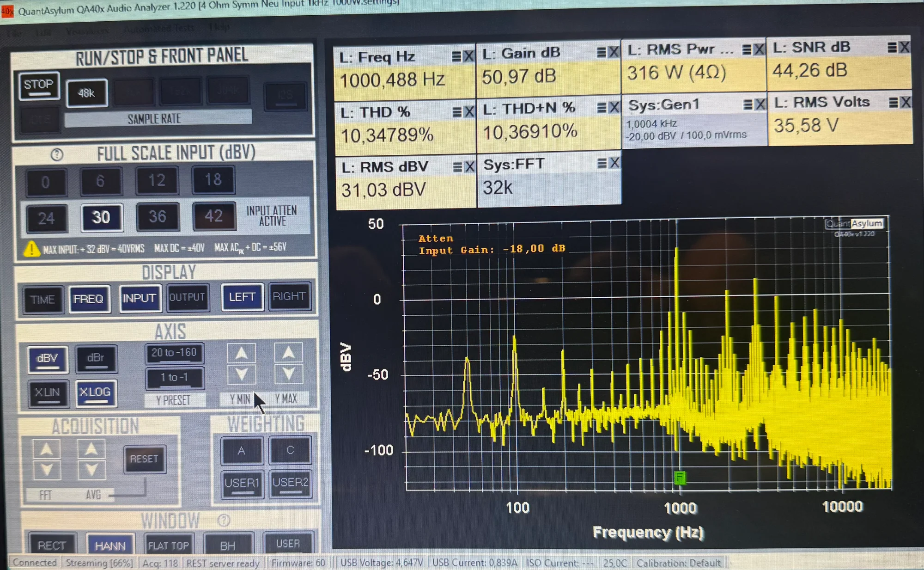Screen dimensions: 924x570
Task: Set full scale input to 18 dBV
Action: [x=213, y=179]
